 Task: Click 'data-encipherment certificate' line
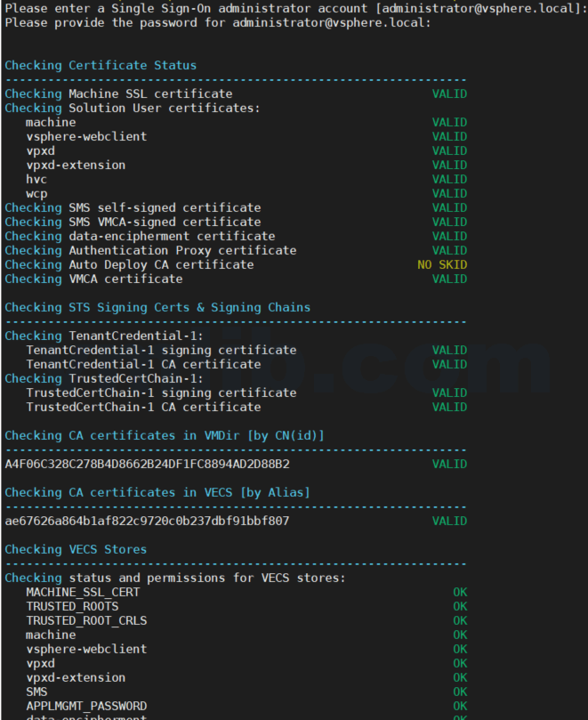(173, 236)
